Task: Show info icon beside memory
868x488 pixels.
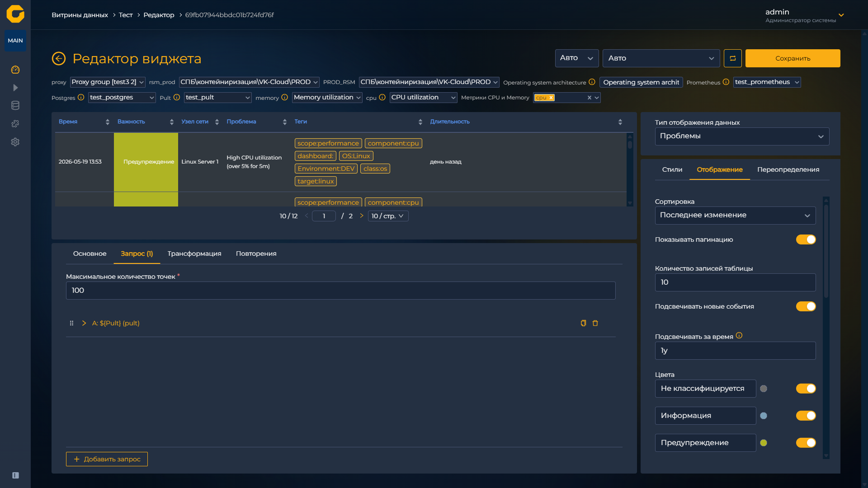Action: click(285, 97)
